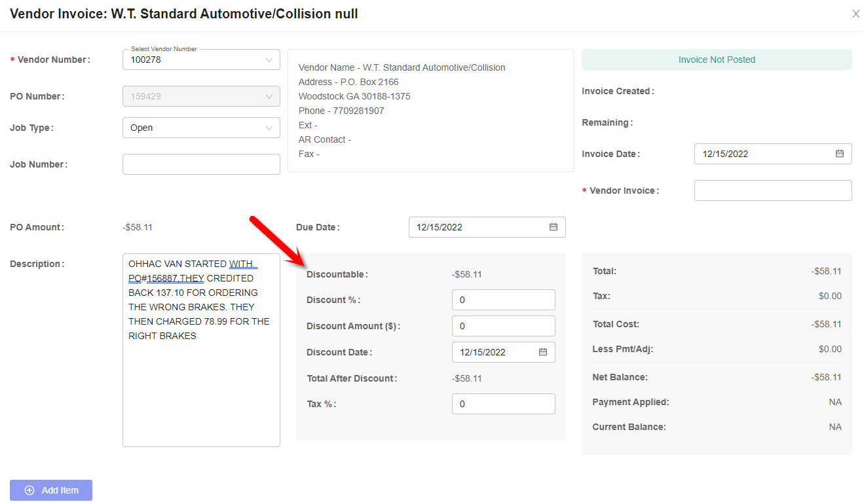Open the Discount Date calendar icon

pos(543,352)
